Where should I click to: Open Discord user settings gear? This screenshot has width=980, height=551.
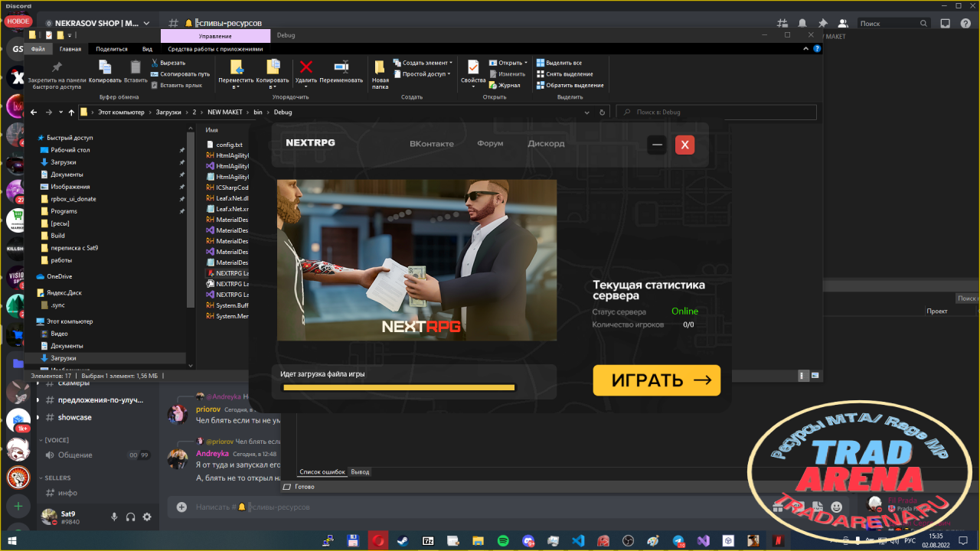point(147,517)
